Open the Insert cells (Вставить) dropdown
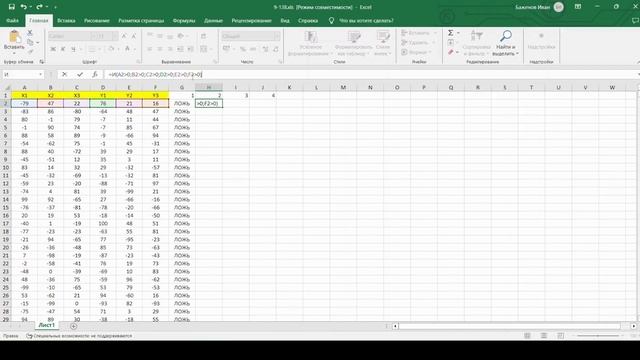 click(419, 33)
